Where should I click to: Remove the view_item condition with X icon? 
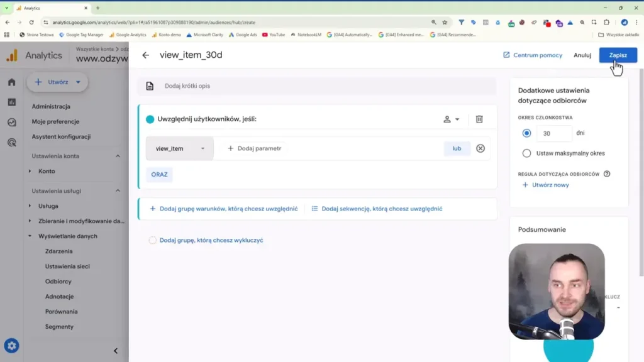(x=480, y=148)
